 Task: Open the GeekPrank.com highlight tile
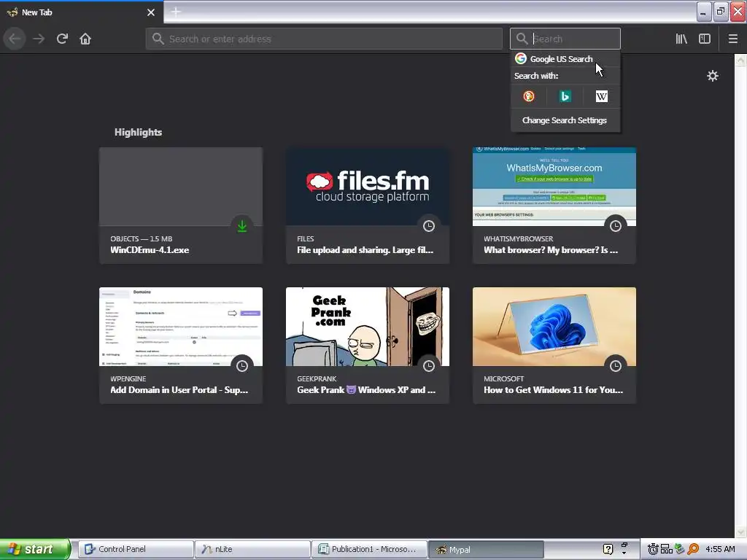368,345
